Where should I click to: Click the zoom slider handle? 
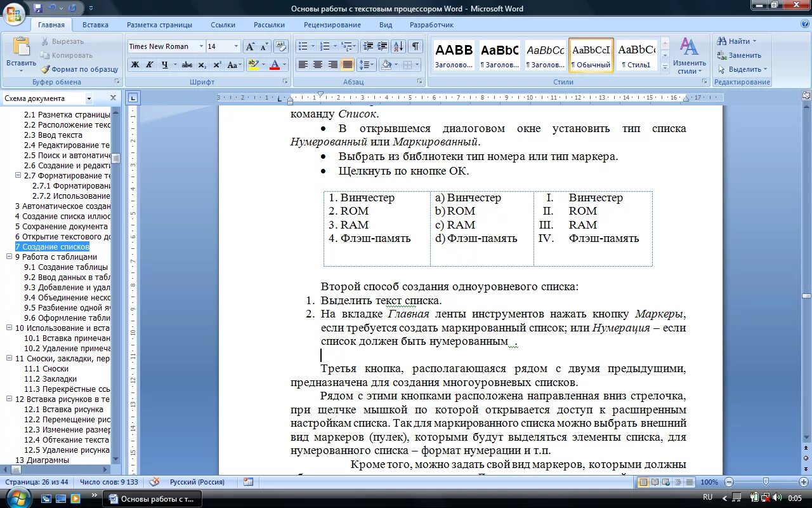766,482
